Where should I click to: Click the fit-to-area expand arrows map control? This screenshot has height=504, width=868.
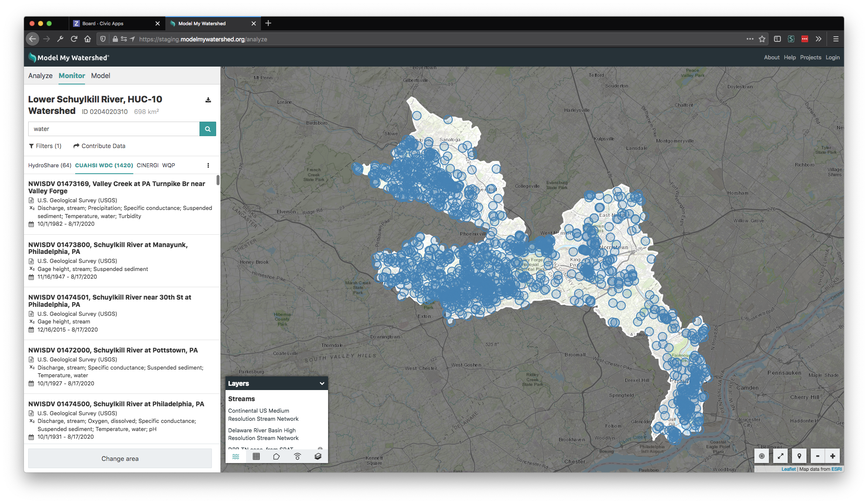(780, 456)
